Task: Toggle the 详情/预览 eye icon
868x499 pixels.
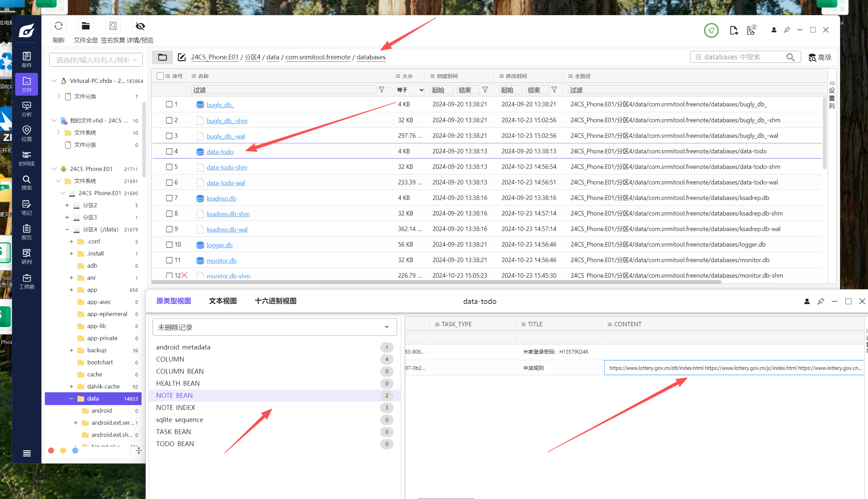Action: pos(140,26)
